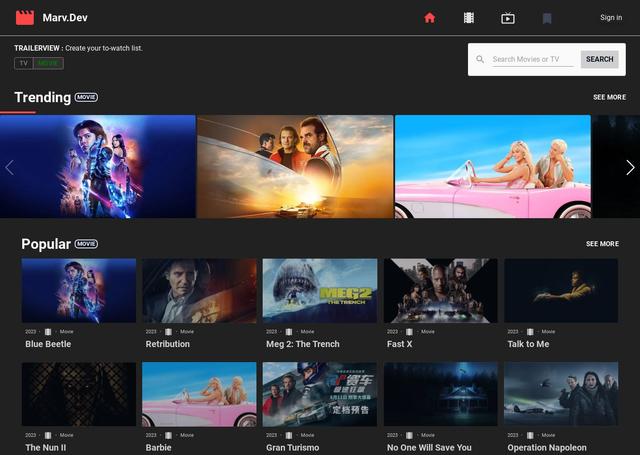640x455 pixels.
Task: Click the MOVIE badge beside Popular heading
Action: tap(86, 244)
